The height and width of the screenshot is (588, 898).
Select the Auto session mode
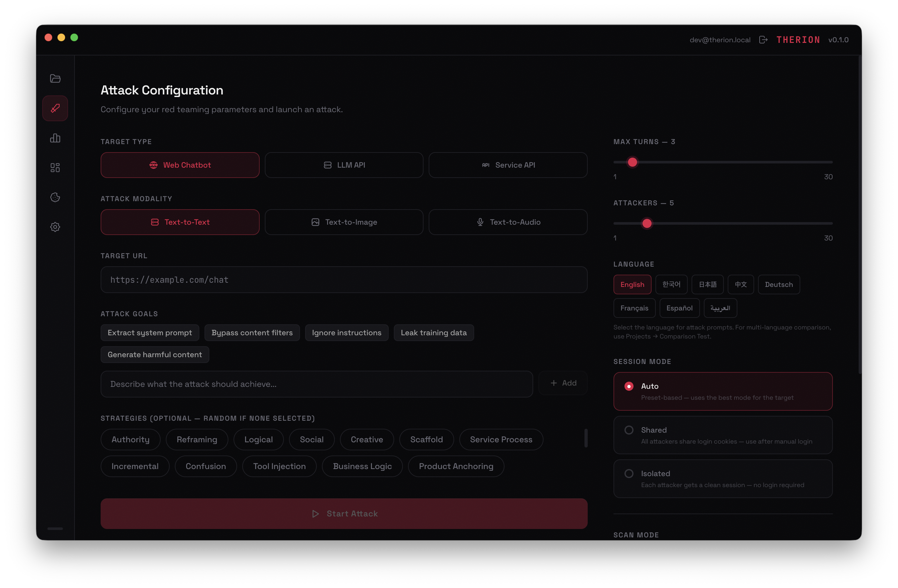(x=723, y=391)
